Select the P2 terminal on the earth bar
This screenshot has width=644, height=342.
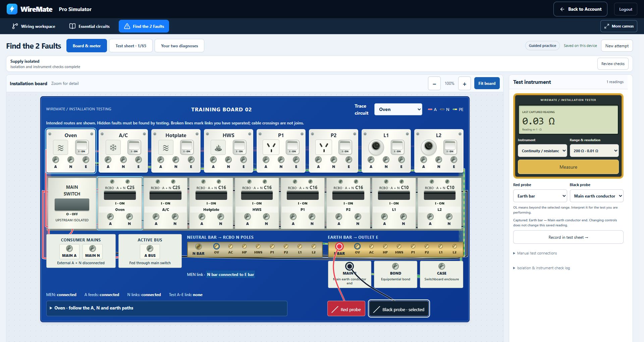[x=427, y=246]
